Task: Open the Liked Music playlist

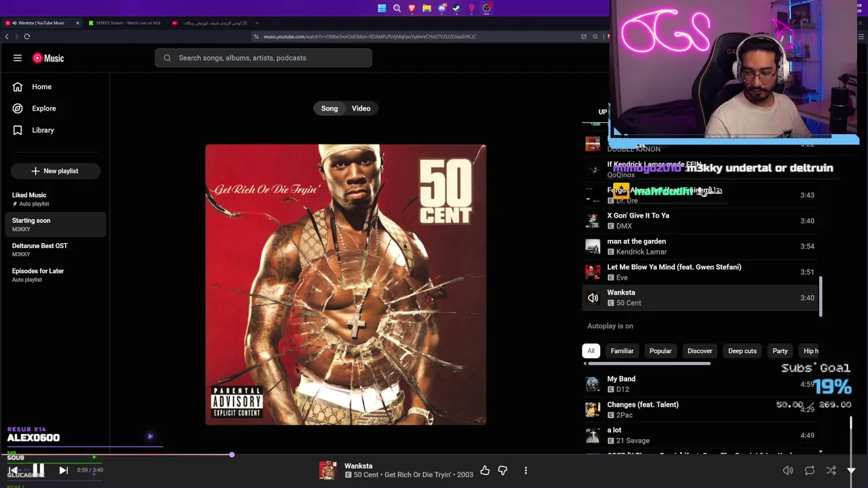Action: click(x=55, y=199)
